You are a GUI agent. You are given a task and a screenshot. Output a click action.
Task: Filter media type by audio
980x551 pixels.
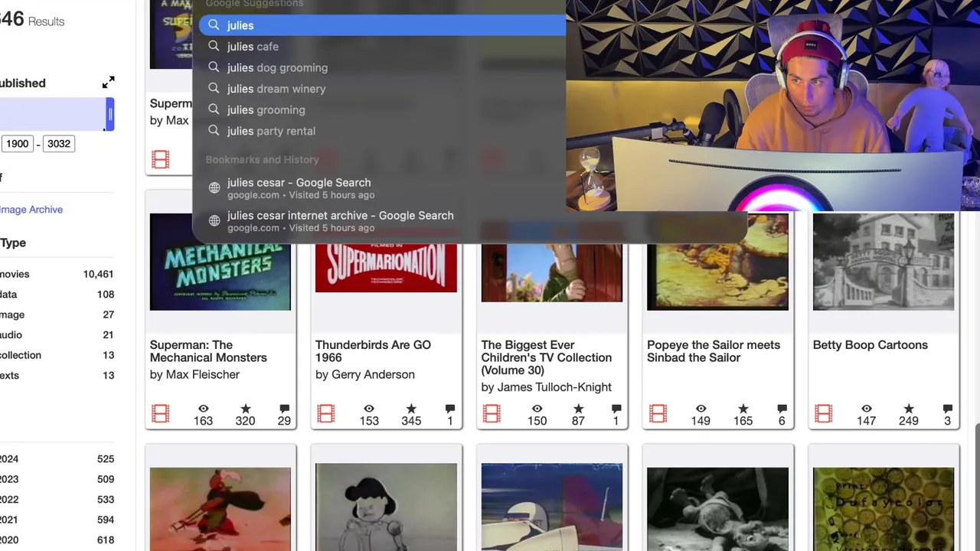click(x=11, y=335)
